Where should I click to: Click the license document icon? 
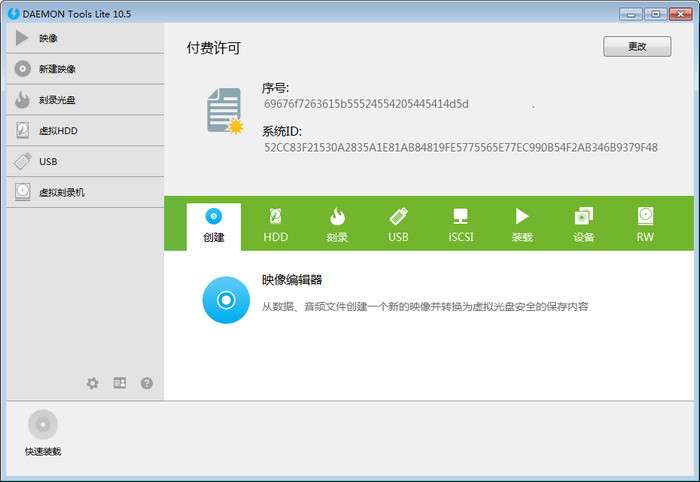(x=225, y=111)
